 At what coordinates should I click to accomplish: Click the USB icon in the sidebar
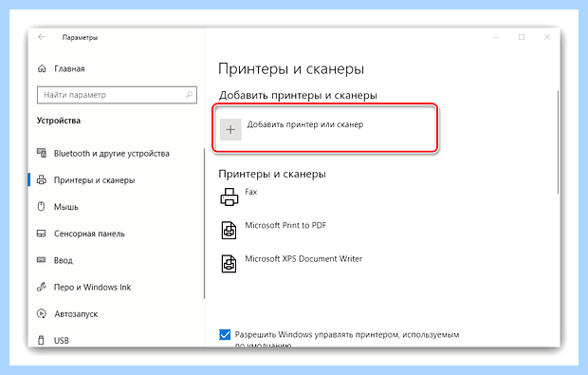pos(41,340)
